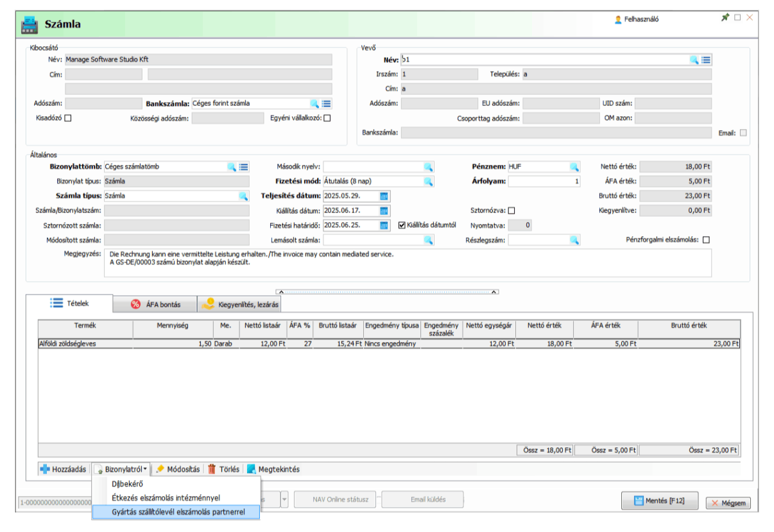Viewport: 774px width, 532px height.
Task: Click search icon beside Bankszámla field
Action: tap(314, 103)
